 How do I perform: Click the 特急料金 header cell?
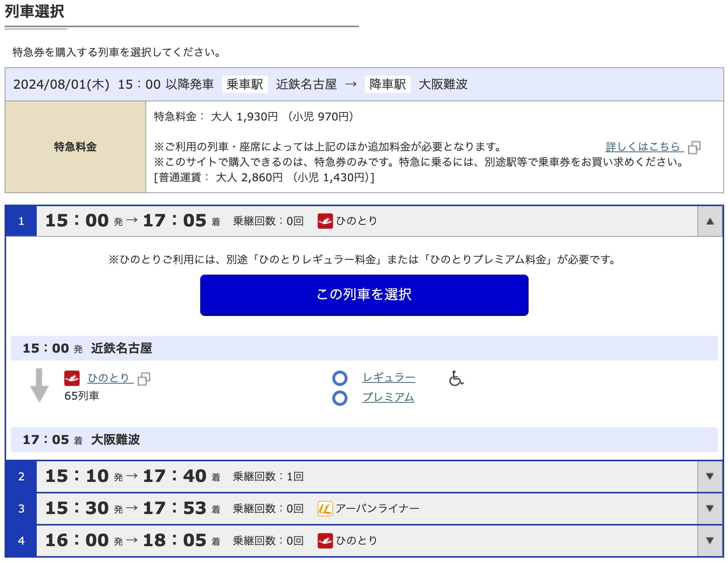point(75,147)
